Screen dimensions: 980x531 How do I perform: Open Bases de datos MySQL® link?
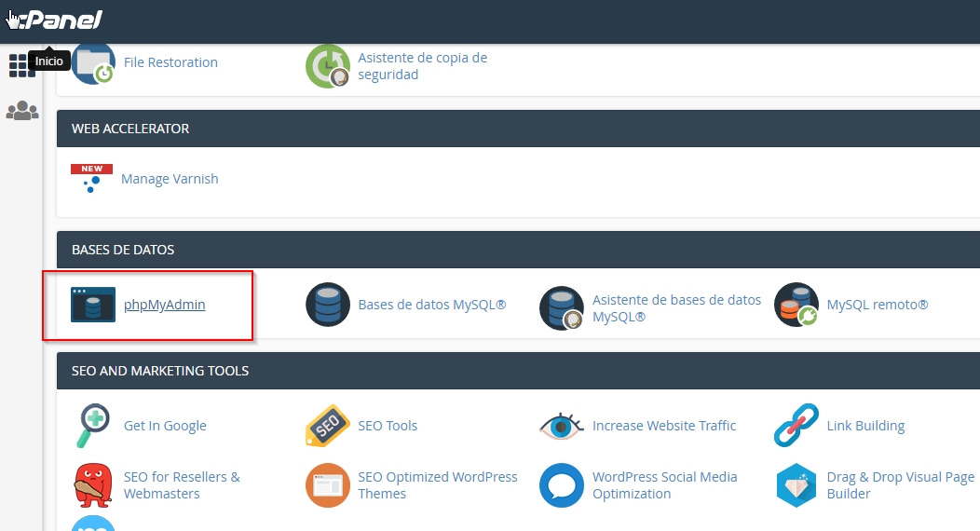point(432,305)
